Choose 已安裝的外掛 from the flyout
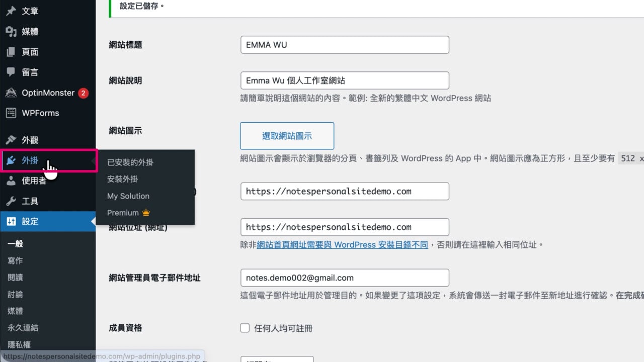 click(x=130, y=162)
